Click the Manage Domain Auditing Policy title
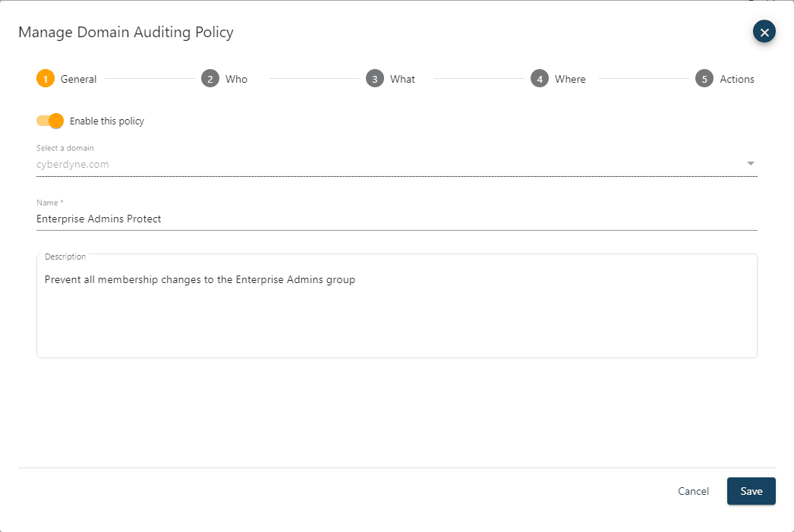Image resolution: width=794 pixels, height=532 pixels. click(x=126, y=32)
